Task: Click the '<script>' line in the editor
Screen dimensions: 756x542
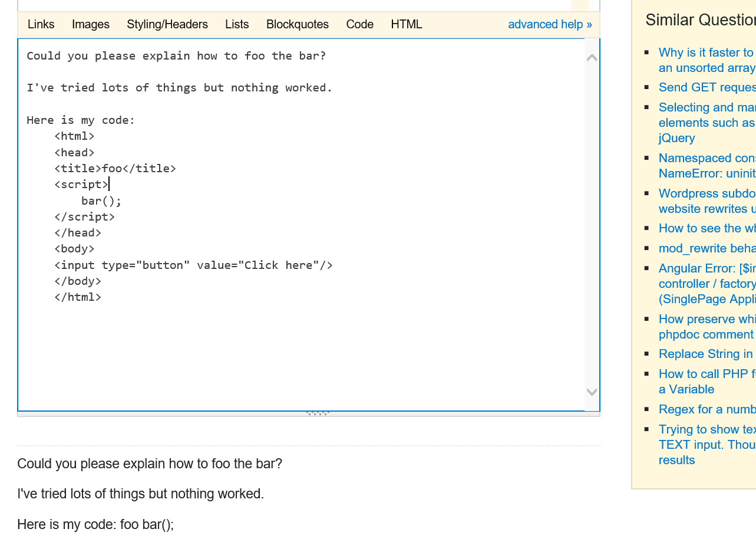Action: pos(81,185)
